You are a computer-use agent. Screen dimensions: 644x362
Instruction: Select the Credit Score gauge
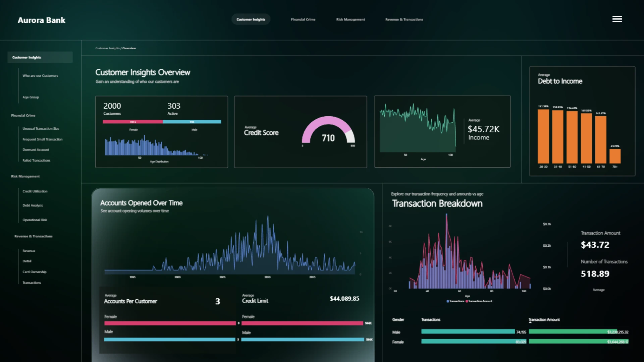(328, 131)
